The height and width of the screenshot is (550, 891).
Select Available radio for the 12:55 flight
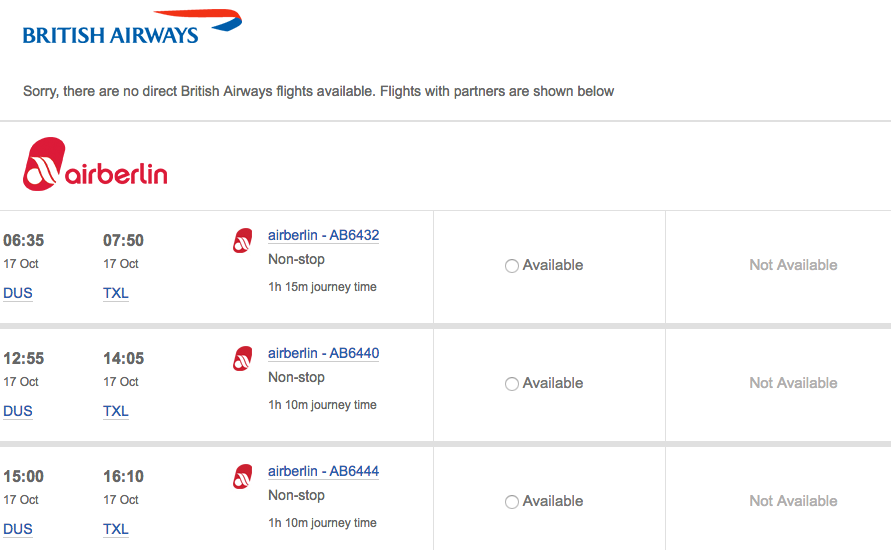point(512,384)
